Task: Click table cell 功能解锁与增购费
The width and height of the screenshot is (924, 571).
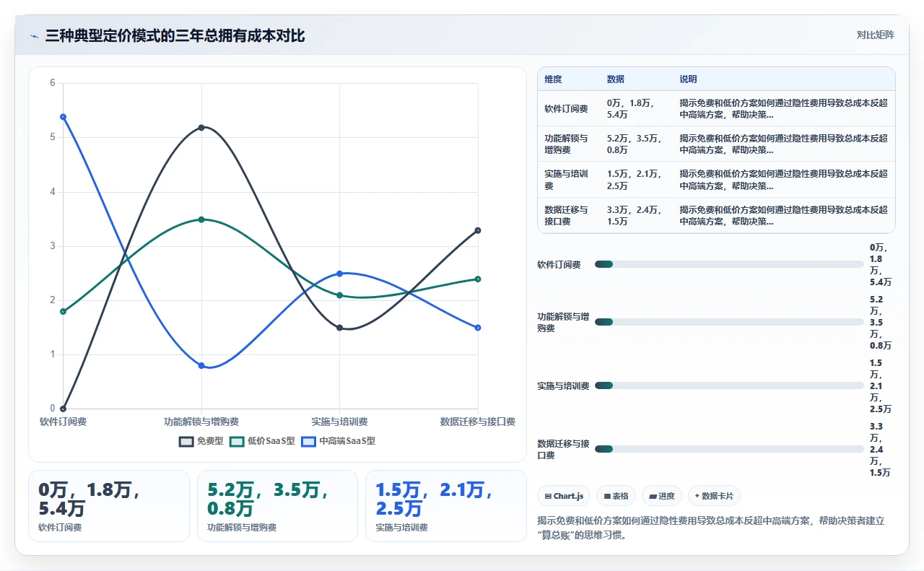Action: pyautogui.click(x=568, y=144)
